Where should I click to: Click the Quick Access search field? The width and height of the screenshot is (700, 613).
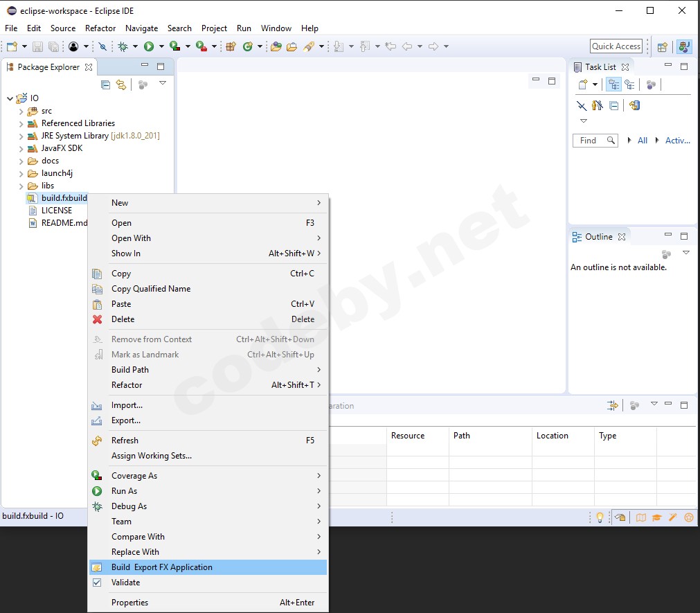click(x=616, y=46)
